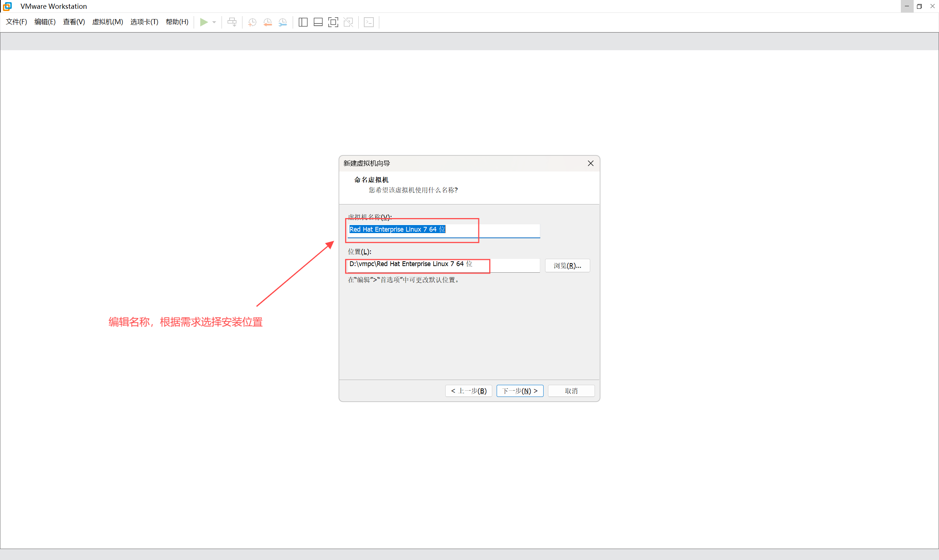The width and height of the screenshot is (939, 560).
Task: Toggle the library sidebar panel icon
Action: point(303,22)
